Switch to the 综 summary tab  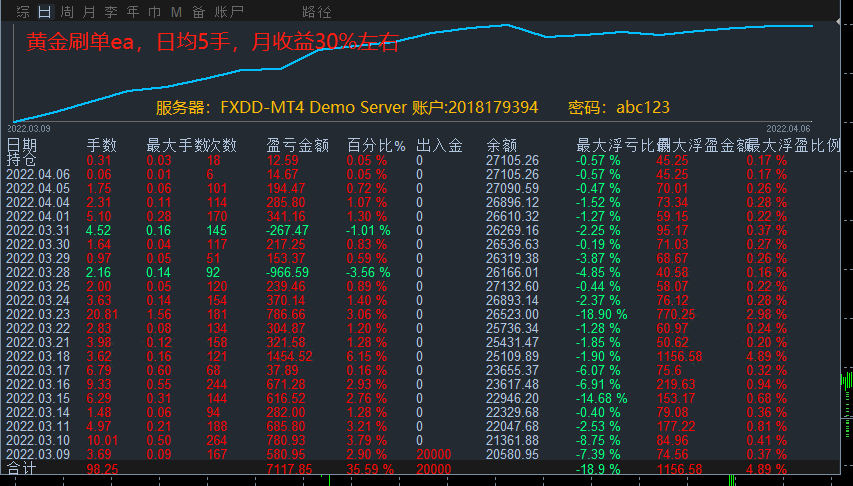click(22, 12)
